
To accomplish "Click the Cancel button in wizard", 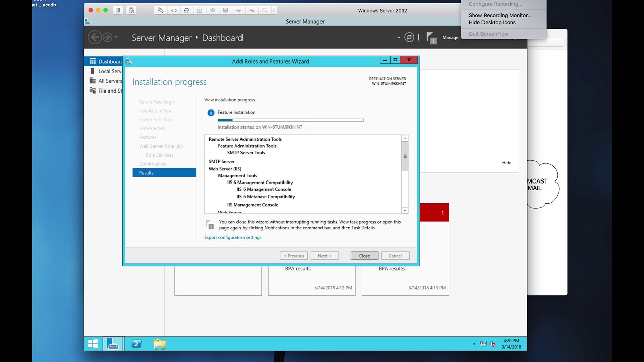I will tap(395, 256).
